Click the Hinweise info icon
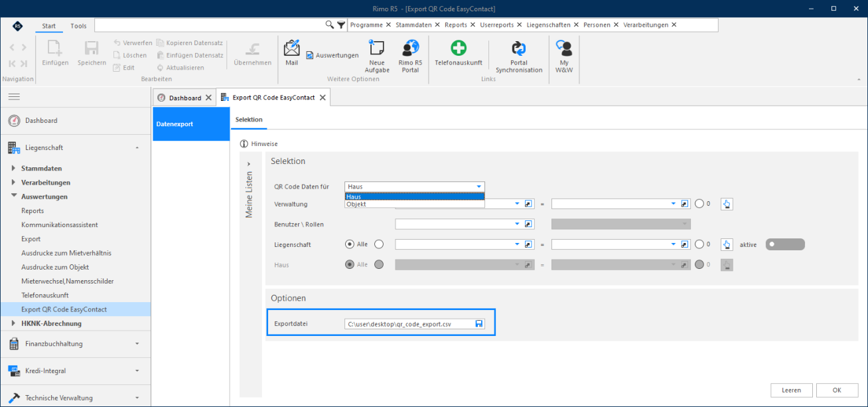The image size is (868, 407). [x=244, y=143]
